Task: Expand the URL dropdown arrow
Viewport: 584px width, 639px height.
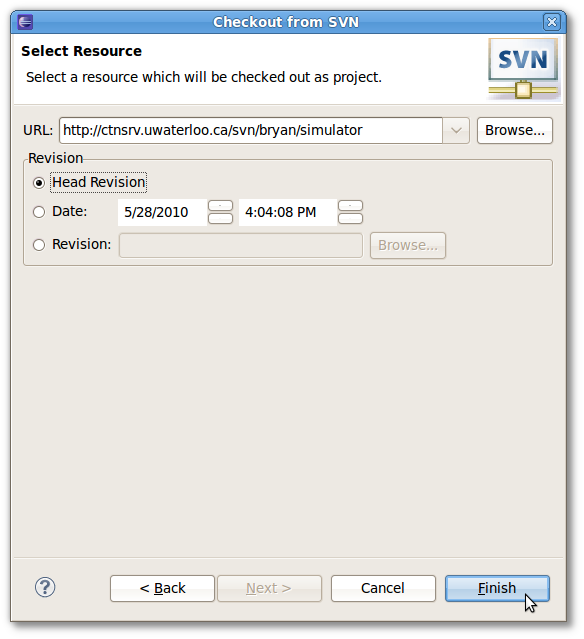Action: 456,130
